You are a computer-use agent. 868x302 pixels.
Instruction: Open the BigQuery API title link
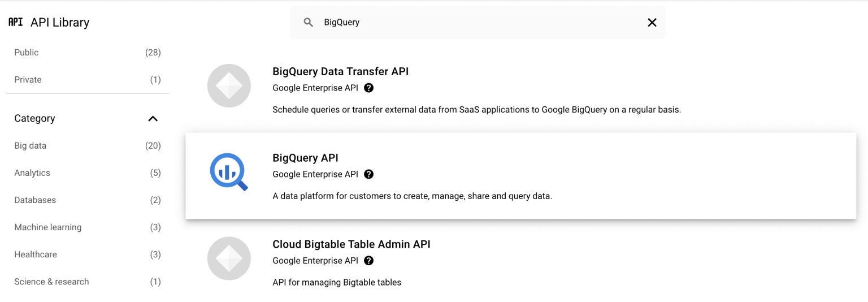click(x=305, y=158)
